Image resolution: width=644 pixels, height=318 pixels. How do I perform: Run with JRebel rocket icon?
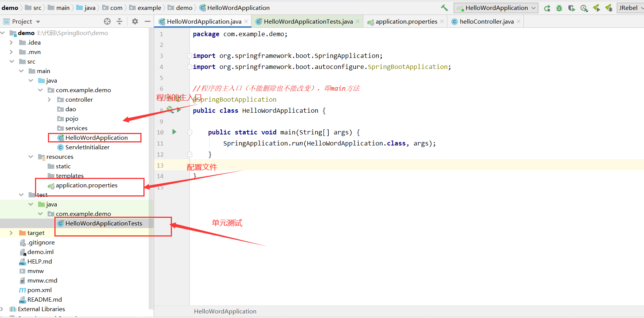coord(596,8)
